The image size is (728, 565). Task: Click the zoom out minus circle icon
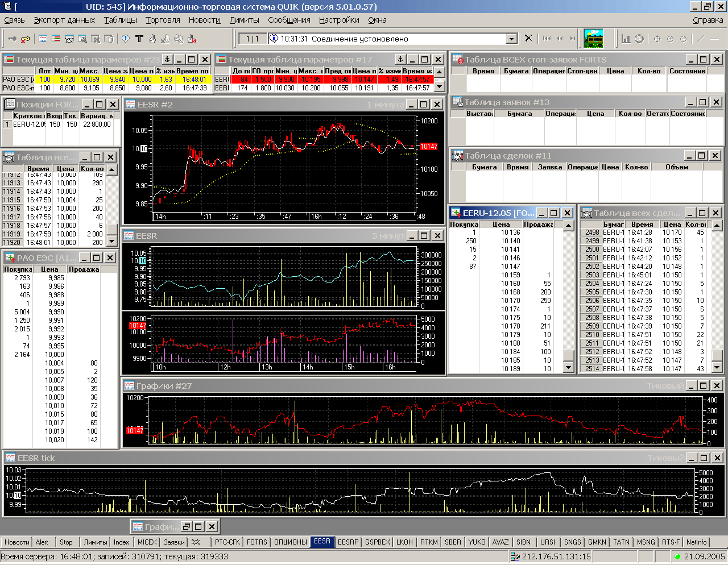(683, 39)
